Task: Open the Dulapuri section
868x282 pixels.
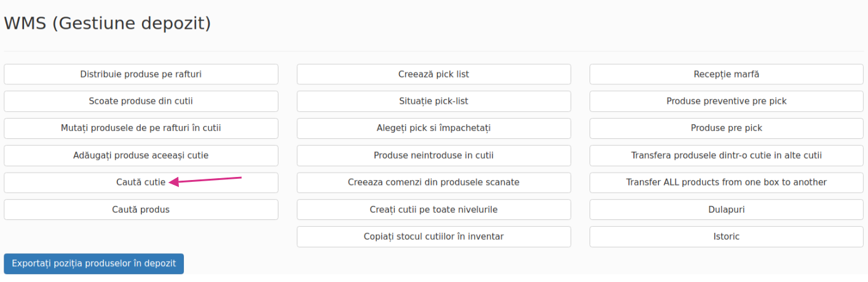Action: point(726,210)
